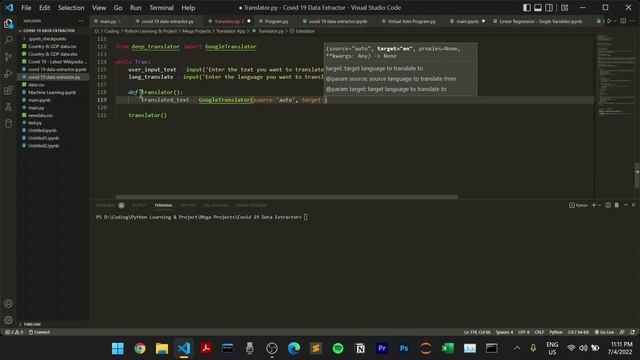The height and width of the screenshot is (360, 640).
Task: Switch to Linear Regression - Single Variables.ipynb tab
Action: pyautogui.click(x=540, y=21)
